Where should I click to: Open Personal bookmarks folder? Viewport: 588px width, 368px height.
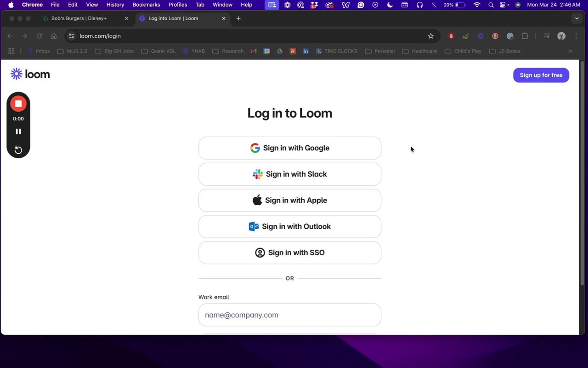(380, 51)
